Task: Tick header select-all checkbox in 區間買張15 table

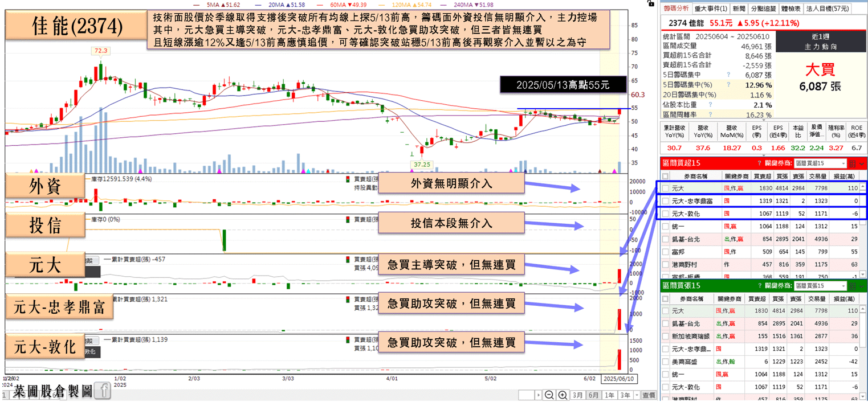Action: (x=666, y=298)
